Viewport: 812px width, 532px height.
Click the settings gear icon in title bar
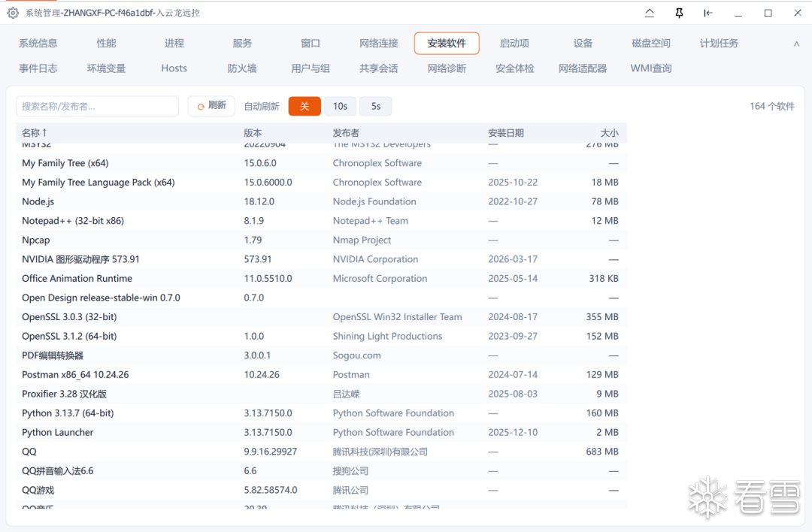tap(13, 13)
